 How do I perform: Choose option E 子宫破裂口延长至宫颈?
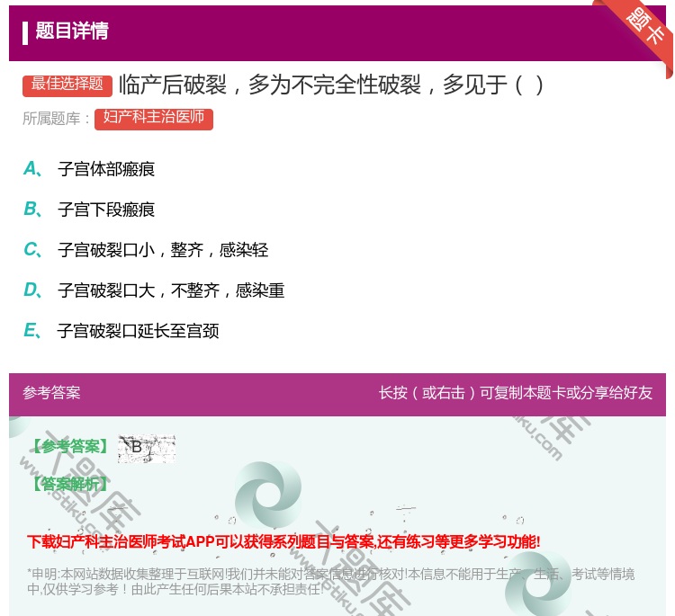(139, 331)
